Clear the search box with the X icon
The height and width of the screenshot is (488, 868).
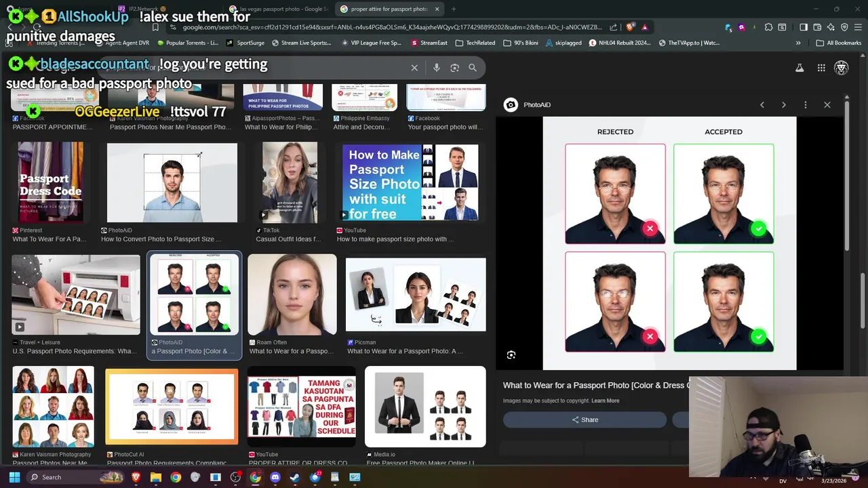414,68
